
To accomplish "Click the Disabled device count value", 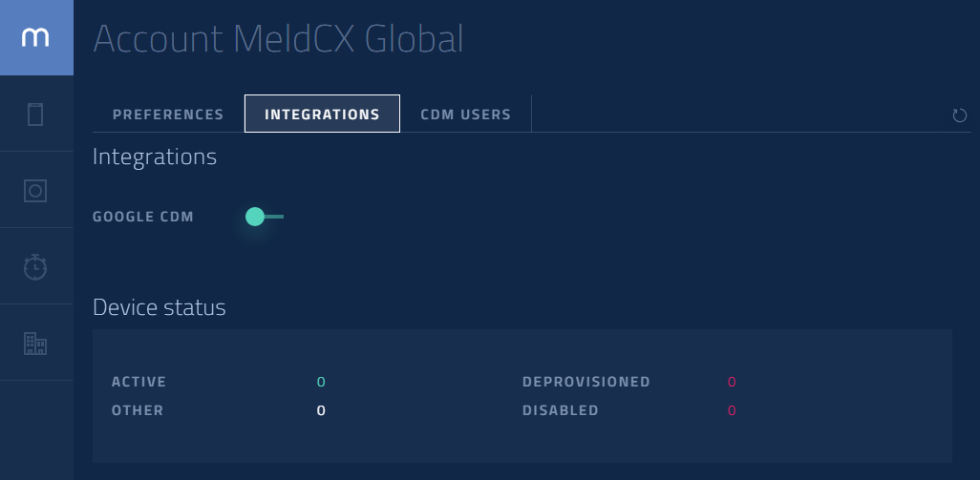I will (x=732, y=410).
